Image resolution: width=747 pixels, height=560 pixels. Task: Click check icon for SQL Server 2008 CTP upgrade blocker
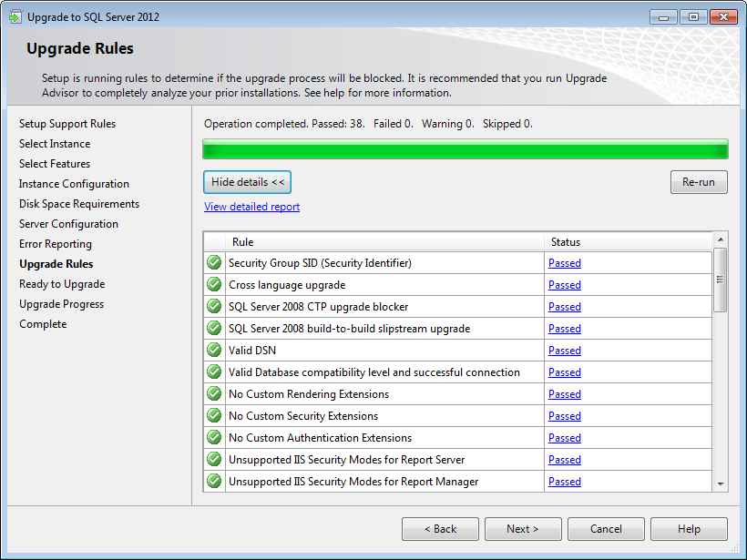click(x=214, y=306)
